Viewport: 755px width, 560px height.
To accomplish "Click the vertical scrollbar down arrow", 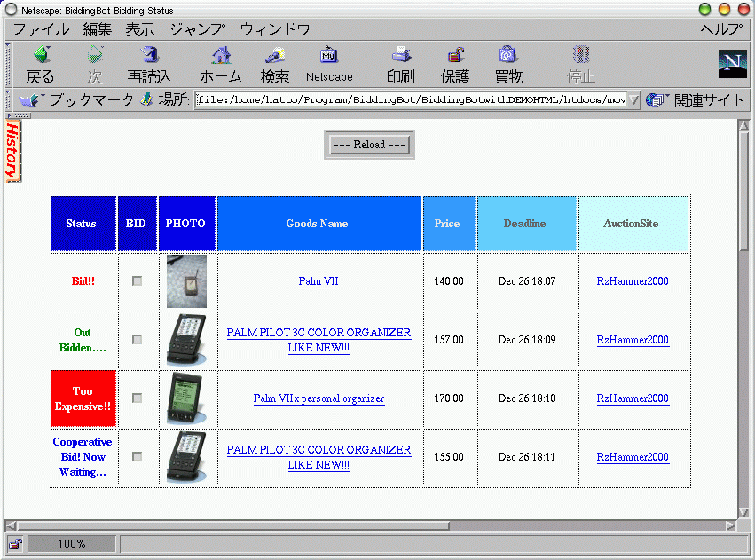I will [743, 512].
